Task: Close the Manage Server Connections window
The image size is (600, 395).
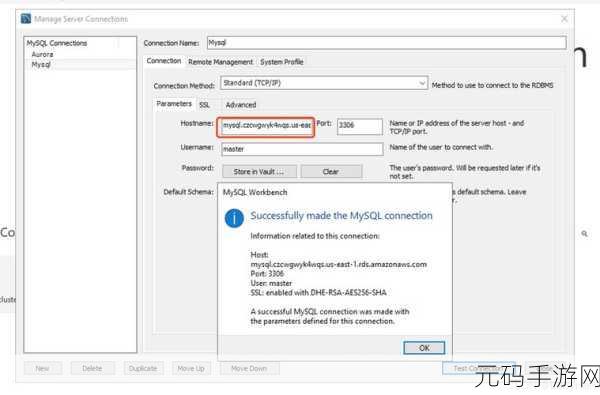Action: click(564, 19)
